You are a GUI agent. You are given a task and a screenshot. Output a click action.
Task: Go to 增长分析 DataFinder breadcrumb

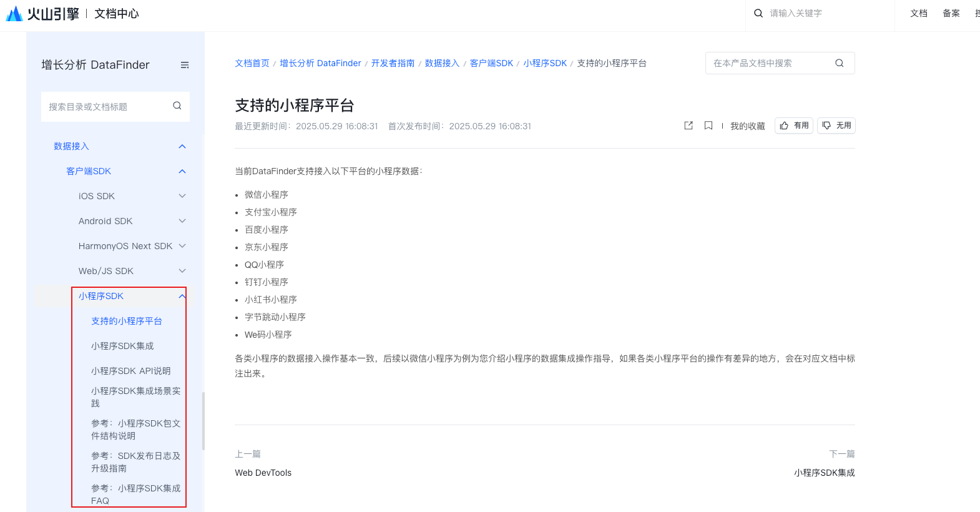click(320, 63)
